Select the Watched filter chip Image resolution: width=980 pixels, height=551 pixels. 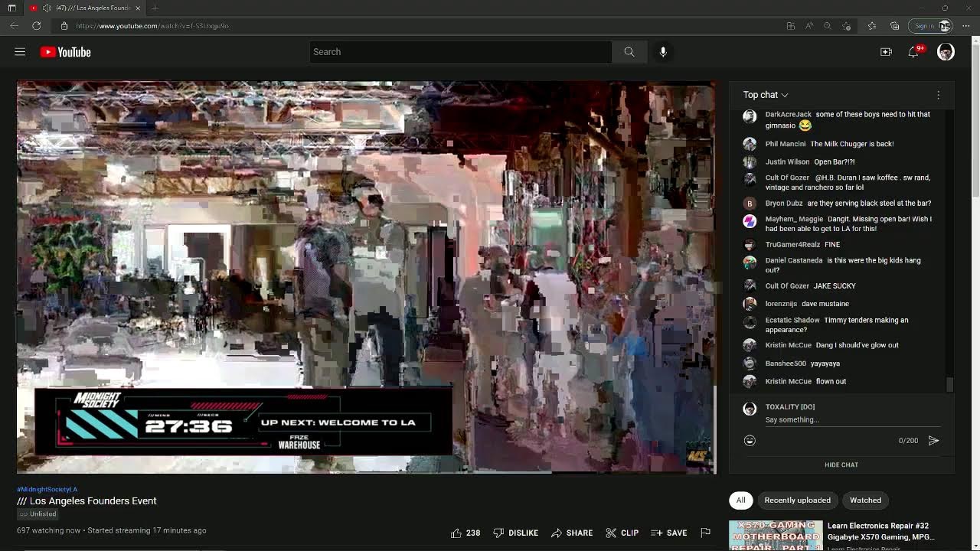[865, 500]
